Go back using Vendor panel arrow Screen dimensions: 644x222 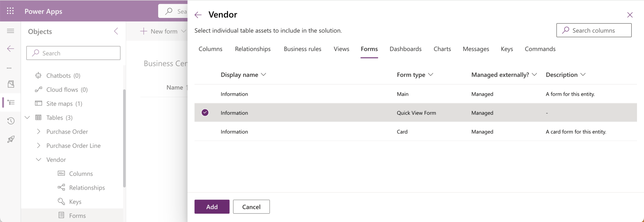198,15
